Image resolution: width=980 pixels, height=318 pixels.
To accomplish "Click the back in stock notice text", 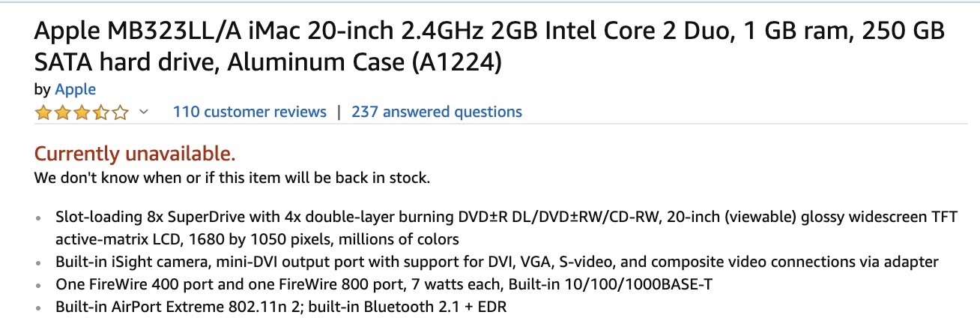I will 232,178.
